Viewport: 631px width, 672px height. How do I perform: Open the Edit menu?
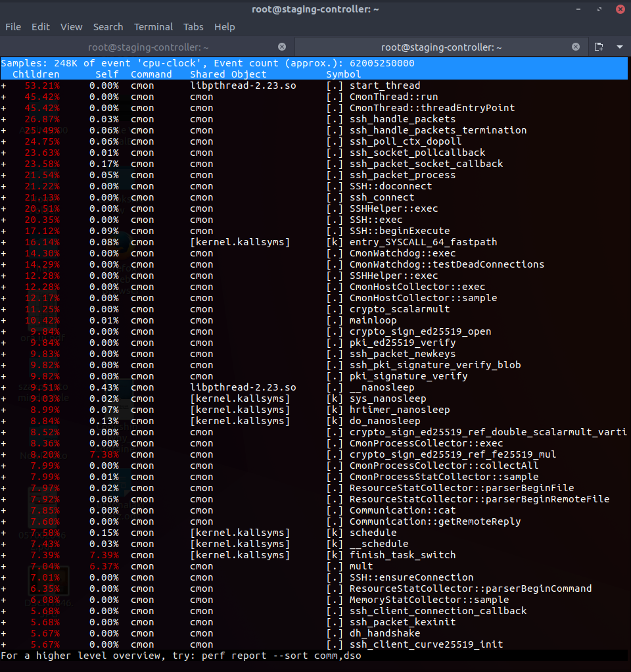(41, 27)
